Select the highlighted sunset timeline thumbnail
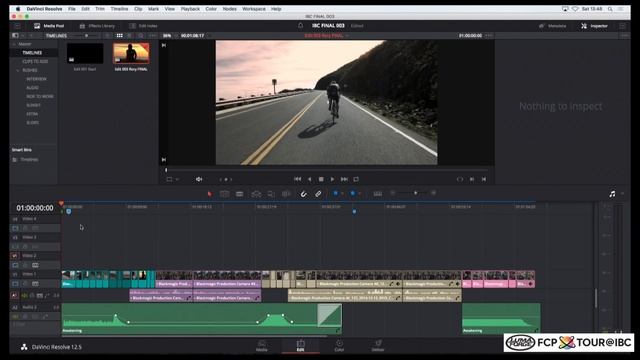This screenshot has height=360, width=640. tap(131, 53)
